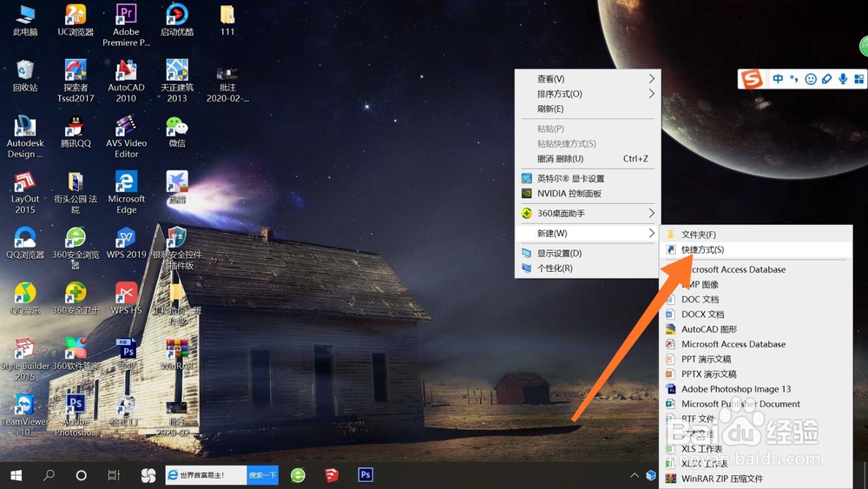Open NVIDIA 控制面板 from context menu

[588, 194]
